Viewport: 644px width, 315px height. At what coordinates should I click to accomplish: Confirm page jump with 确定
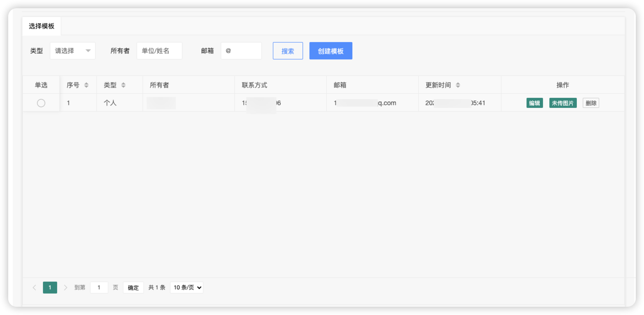tap(133, 288)
